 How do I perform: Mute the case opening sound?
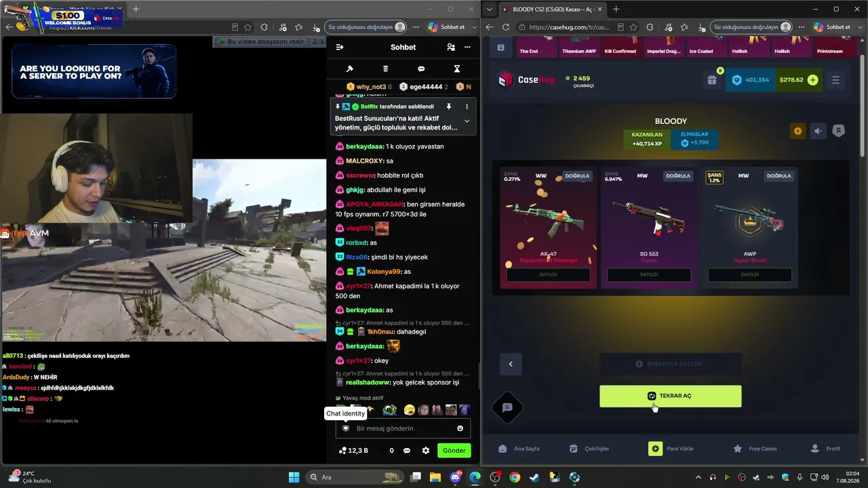point(818,131)
